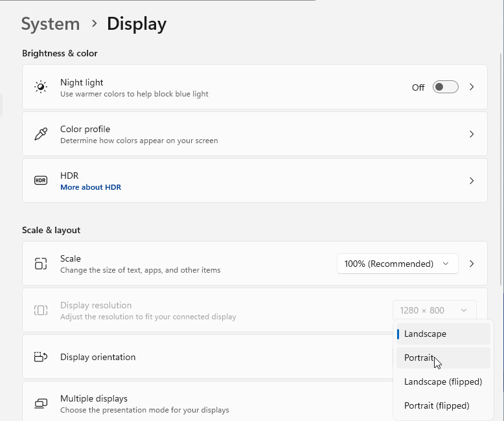The image size is (504, 421).
Task: Click the Display orientation row label
Action: 98,357
